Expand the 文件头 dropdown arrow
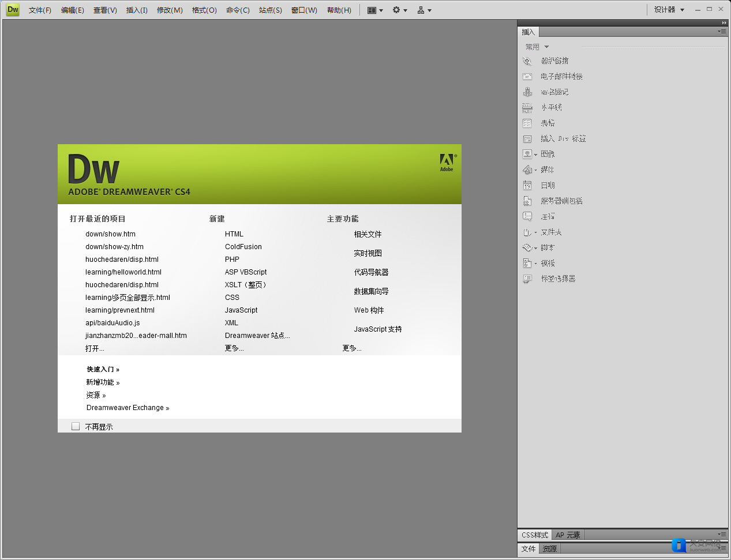731x560 pixels. 536,232
